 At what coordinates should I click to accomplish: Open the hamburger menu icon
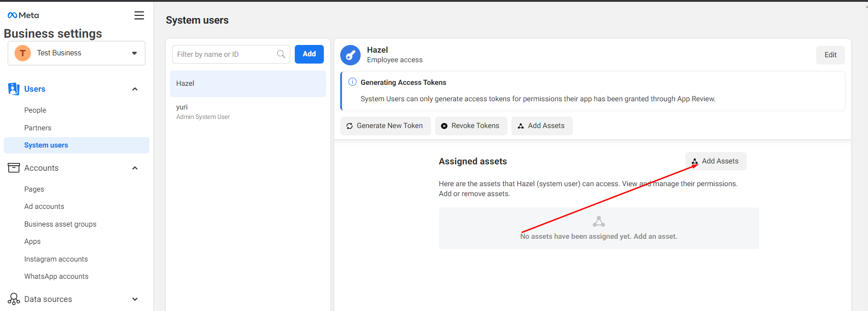(139, 15)
